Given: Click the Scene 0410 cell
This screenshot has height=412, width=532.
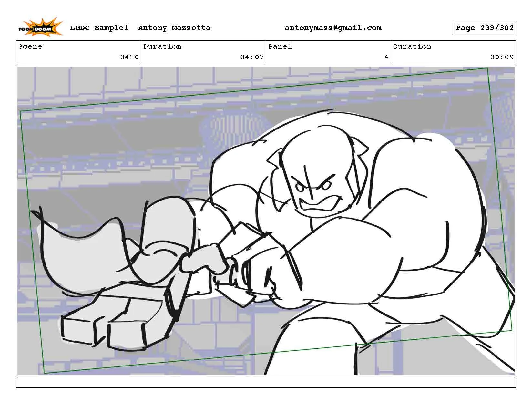Looking at the screenshot, I should click(79, 52).
